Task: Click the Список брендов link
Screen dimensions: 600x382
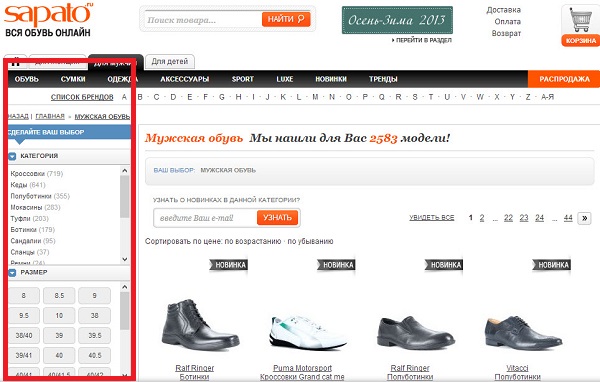Action: [82, 97]
